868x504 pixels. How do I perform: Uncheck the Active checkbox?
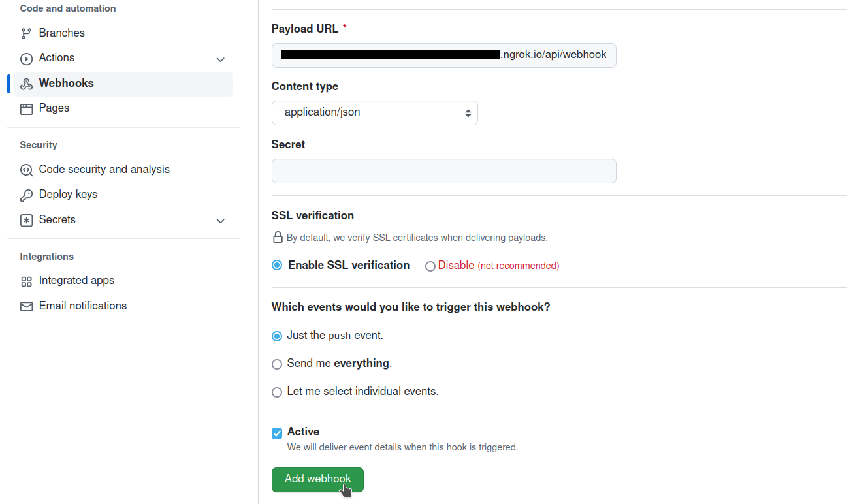pyautogui.click(x=277, y=433)
